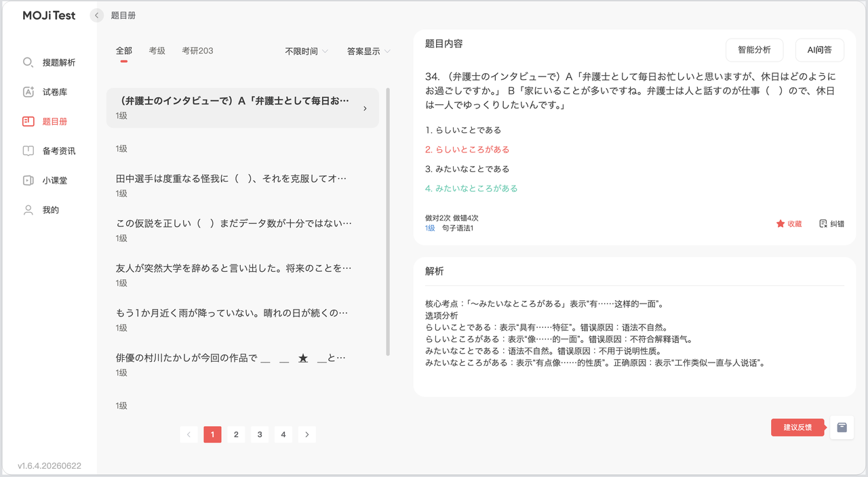This screenshot has height=477, width=868.
Task: Click the search icon beside 搜题解析
Action: point(28,62)
